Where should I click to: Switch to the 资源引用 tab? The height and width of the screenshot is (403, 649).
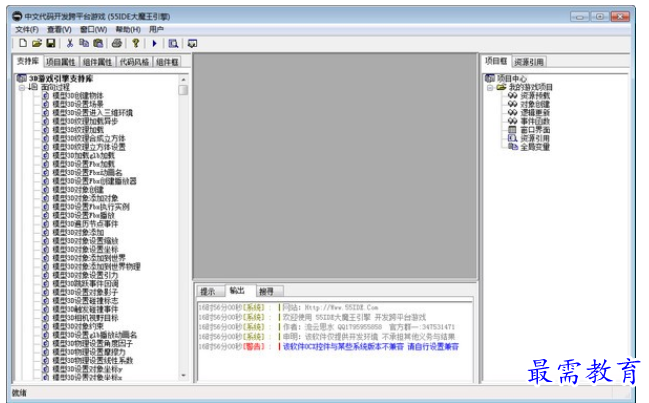tap(529, 62)
